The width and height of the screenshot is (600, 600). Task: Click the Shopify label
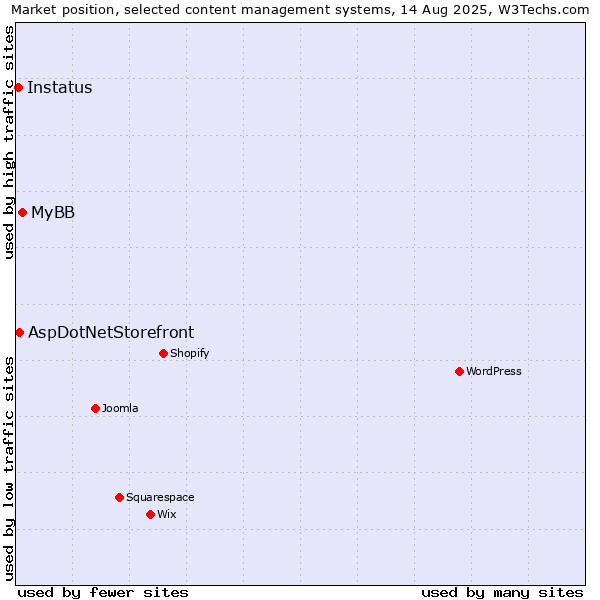(x=189, y=353)
